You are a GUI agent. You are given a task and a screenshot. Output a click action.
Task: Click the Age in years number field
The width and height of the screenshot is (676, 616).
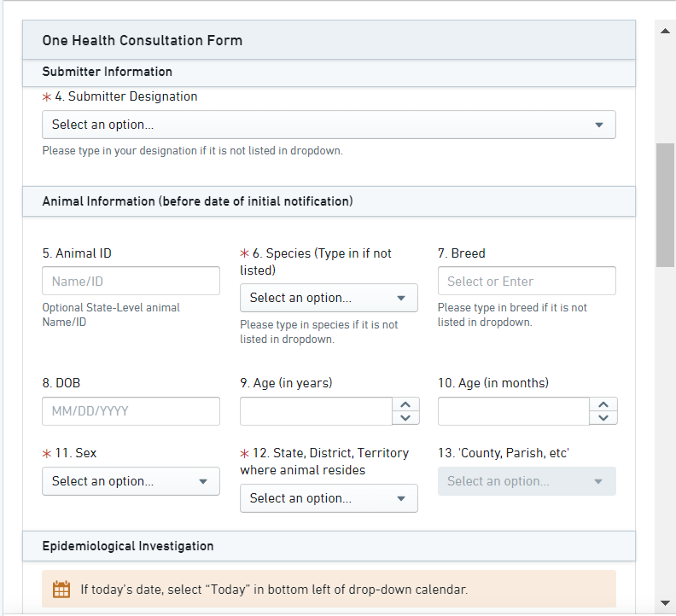click(316, 411)
